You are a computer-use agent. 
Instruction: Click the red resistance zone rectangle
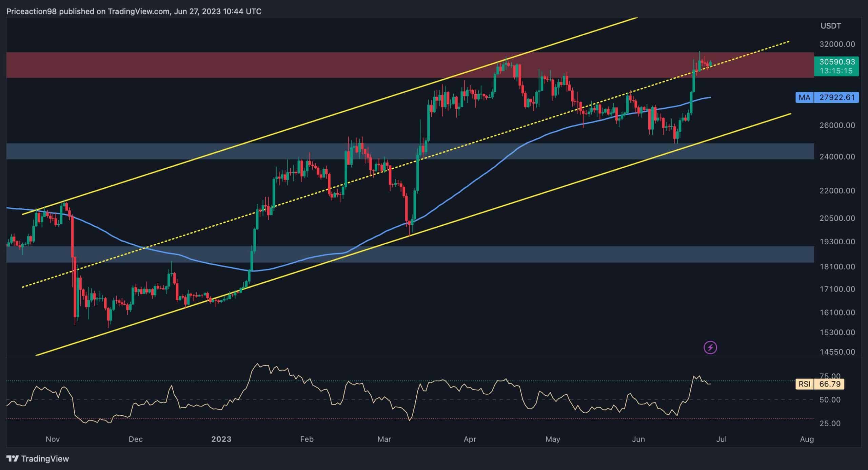point(410,65)
